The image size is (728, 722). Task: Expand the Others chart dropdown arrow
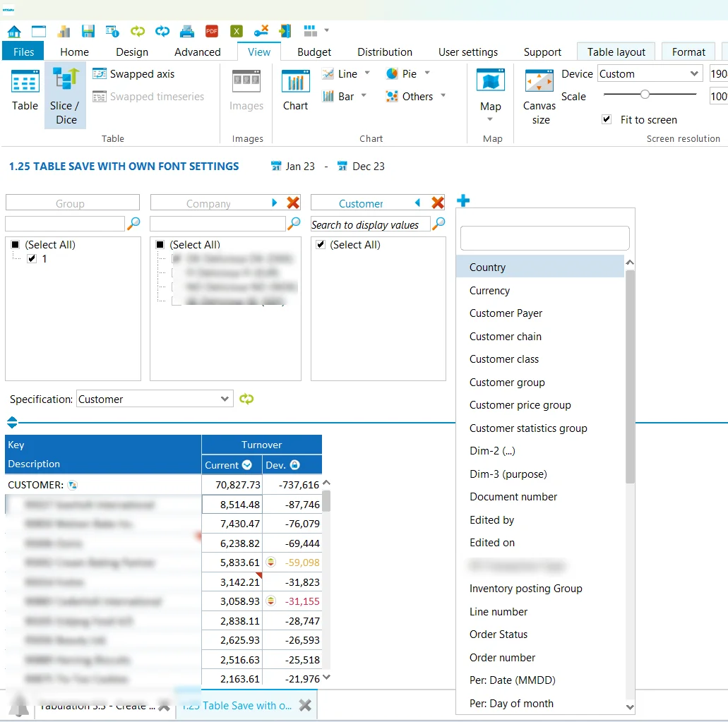pos(443,95)
